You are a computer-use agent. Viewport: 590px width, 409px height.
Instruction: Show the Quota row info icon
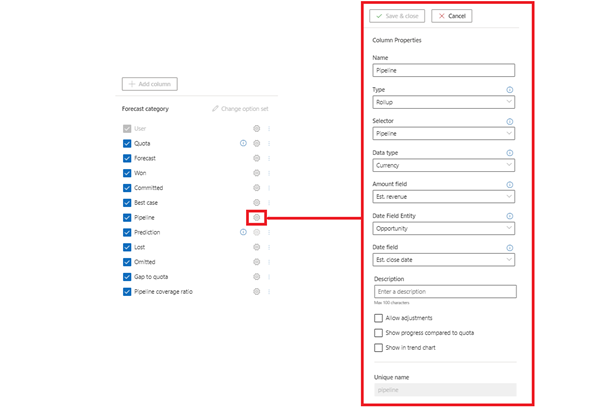tap(243, 143)
